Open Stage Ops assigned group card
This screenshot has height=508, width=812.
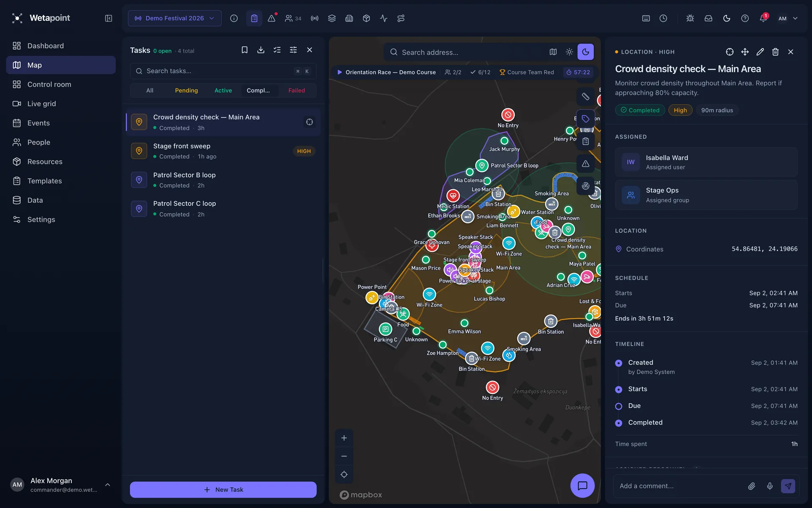point(706,195)
